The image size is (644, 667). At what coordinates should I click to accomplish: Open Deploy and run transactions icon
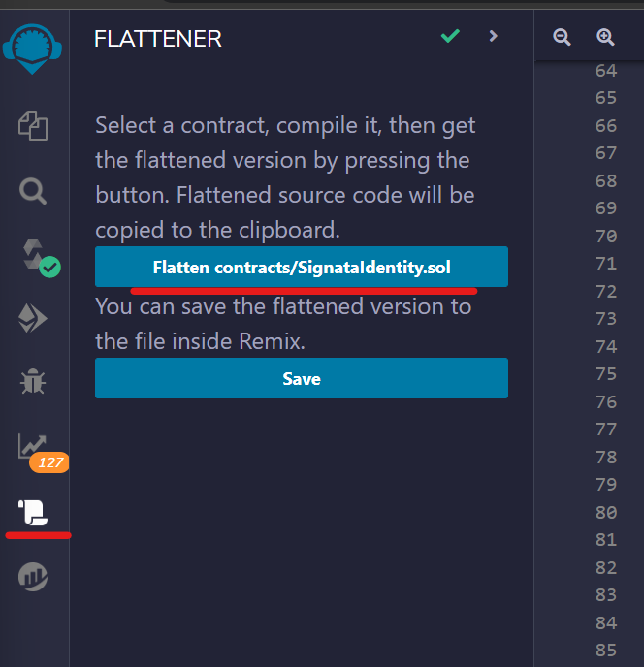32,318
